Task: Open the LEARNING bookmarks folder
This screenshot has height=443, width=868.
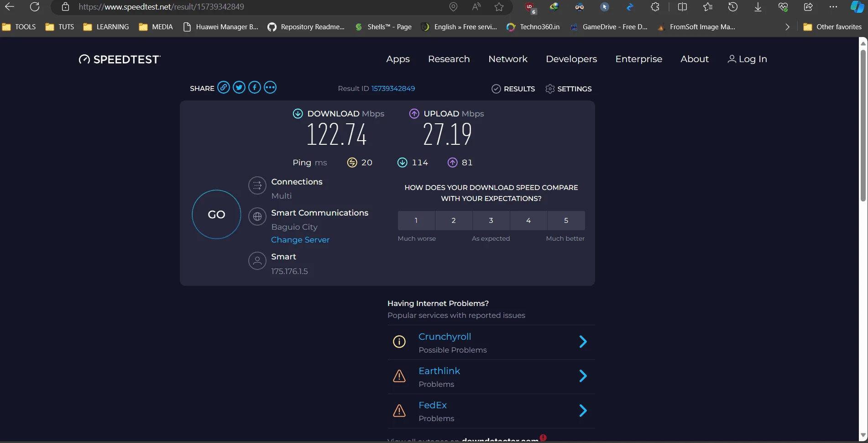Action: tap(106, 27)
